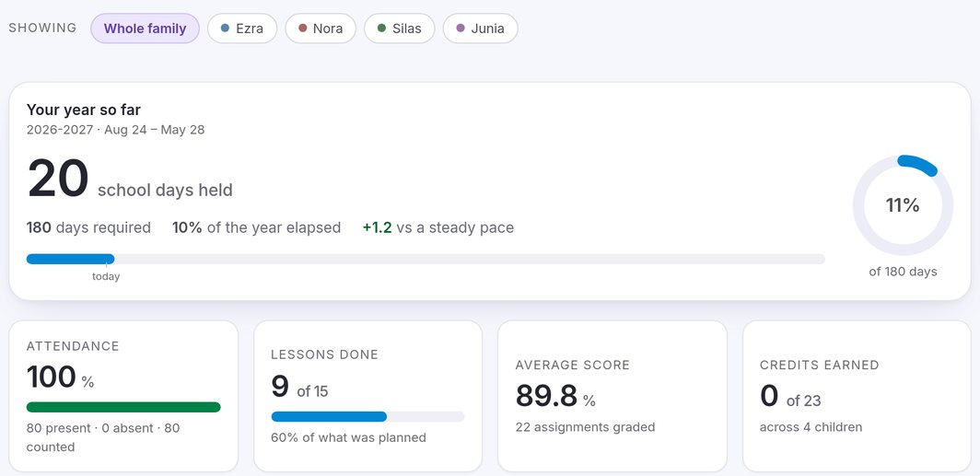Click the Lessons Done progress bar

click(367, 417)
